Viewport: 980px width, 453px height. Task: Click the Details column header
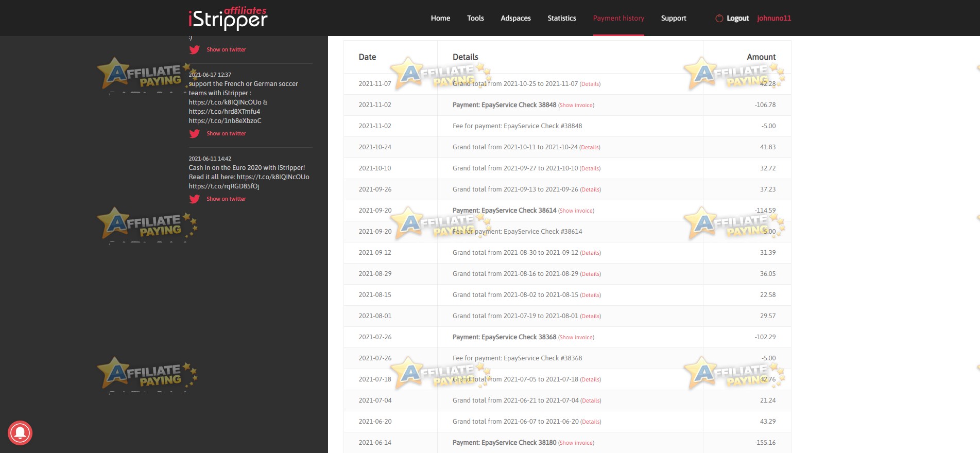coord(466,57)
